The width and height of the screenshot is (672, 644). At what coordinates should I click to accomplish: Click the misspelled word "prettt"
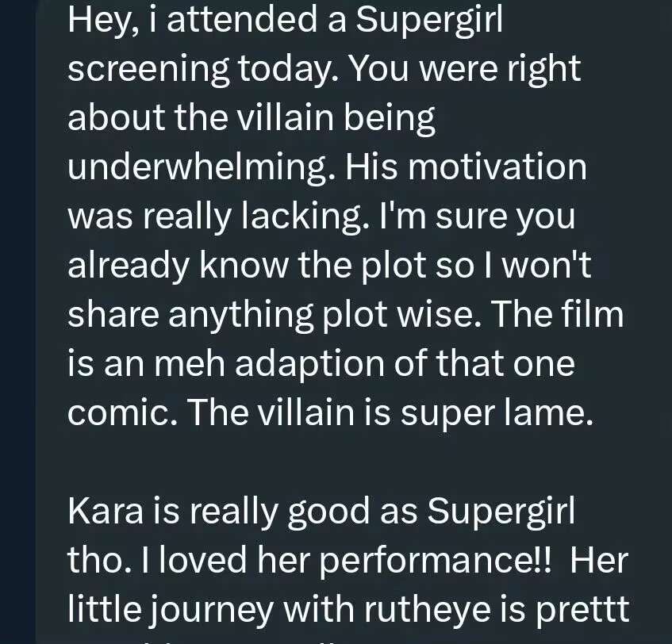tap(588, 610)
